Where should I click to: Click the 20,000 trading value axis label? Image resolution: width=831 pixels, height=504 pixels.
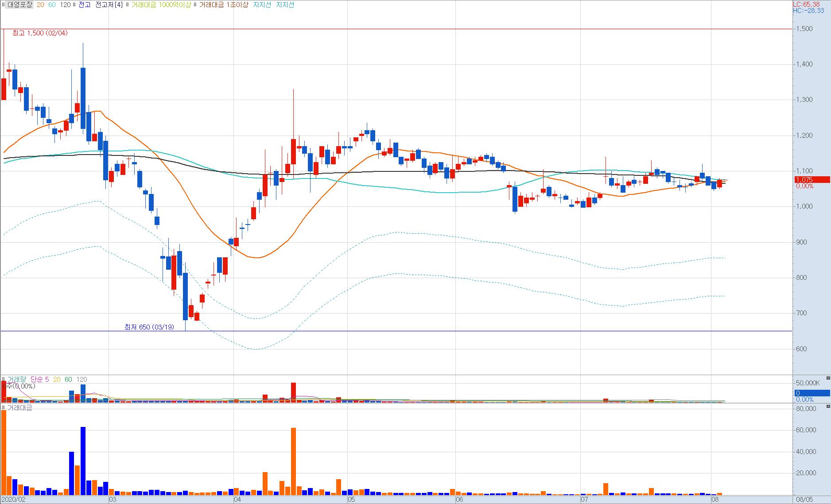pyautogui.click(x=806, y=473)
